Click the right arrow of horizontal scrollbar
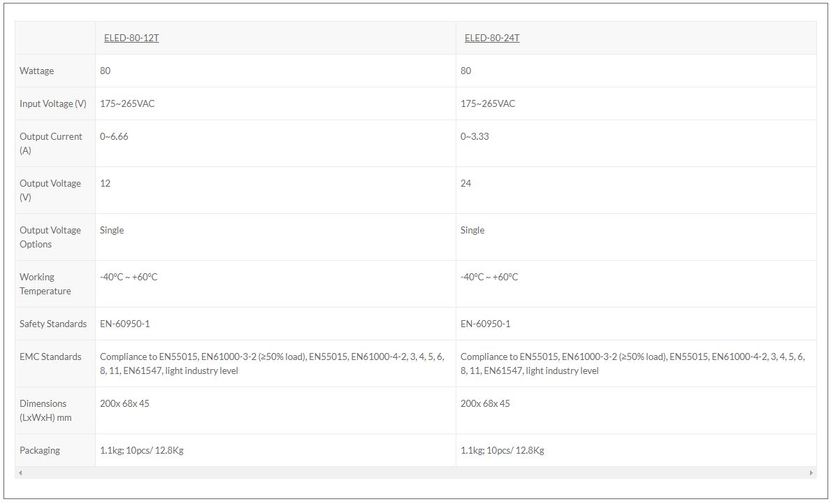Viewport: 831px width, 504px height. pyautogui.click(x=811, y=473)
